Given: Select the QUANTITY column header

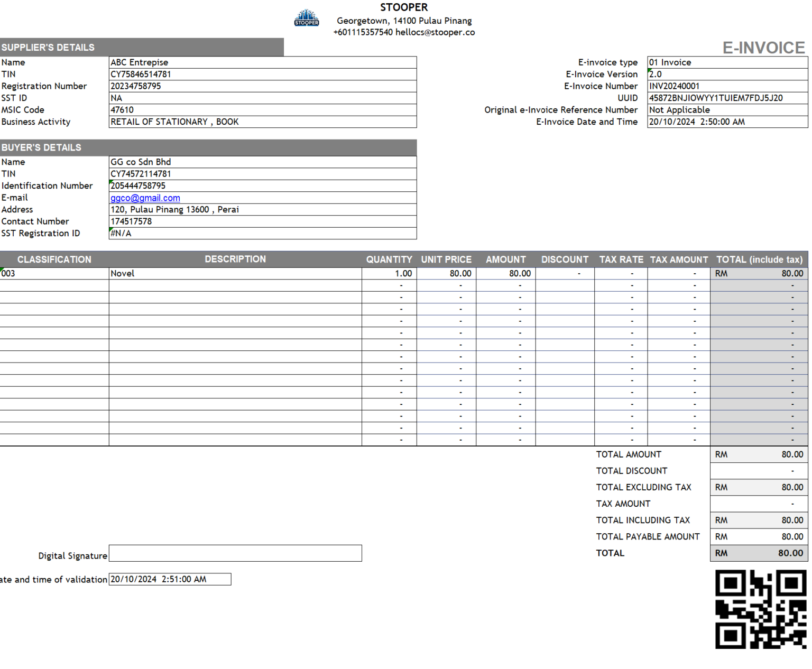Looking at the screenshot, I should pos(389,259).
